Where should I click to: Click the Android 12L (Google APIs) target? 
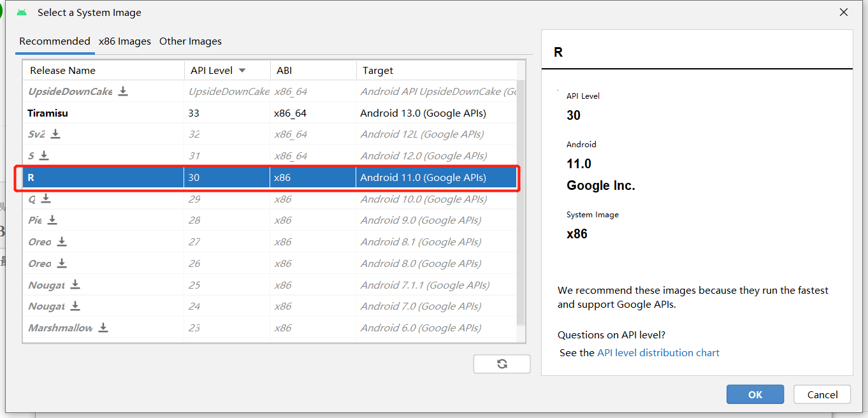tap(422, 134)
